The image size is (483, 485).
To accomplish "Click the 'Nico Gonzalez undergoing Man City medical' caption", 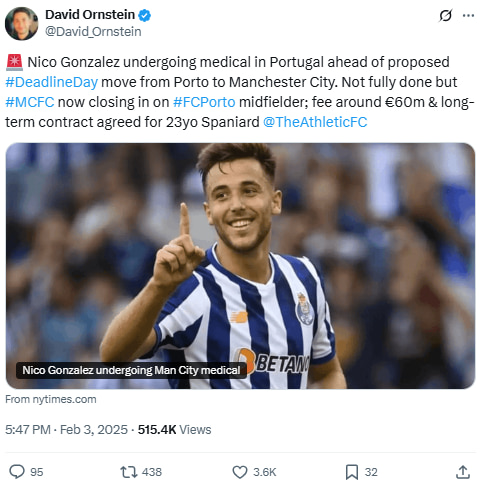I will (x=131, y=370).
